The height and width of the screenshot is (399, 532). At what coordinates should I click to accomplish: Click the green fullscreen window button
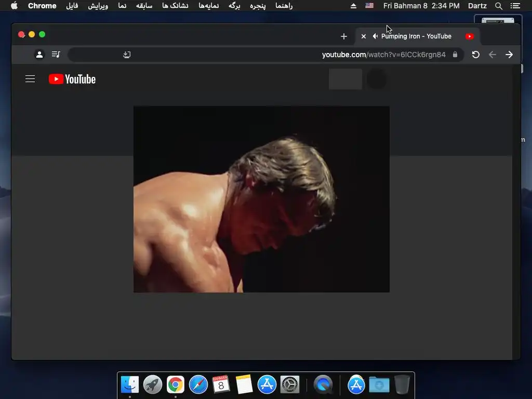click(42, 34)
